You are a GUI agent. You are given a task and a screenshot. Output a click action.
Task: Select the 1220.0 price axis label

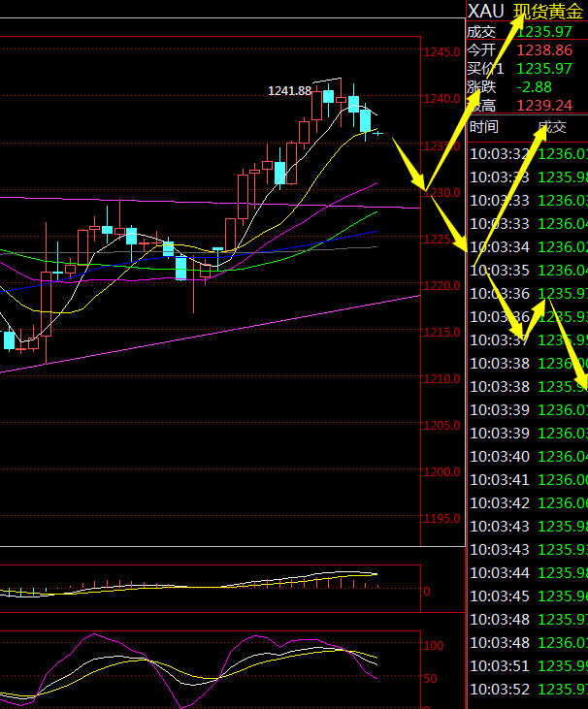click(441, 286)
